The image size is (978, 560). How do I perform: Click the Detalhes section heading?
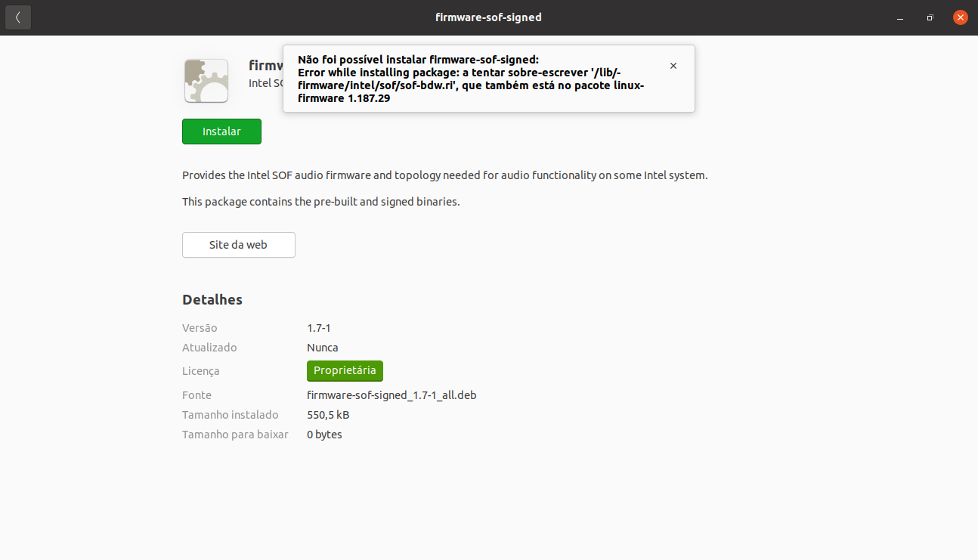[212, 300]
